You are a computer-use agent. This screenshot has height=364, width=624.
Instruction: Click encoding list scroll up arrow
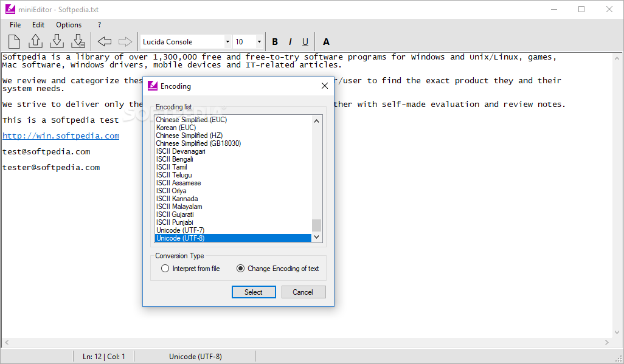click(316, 121)
